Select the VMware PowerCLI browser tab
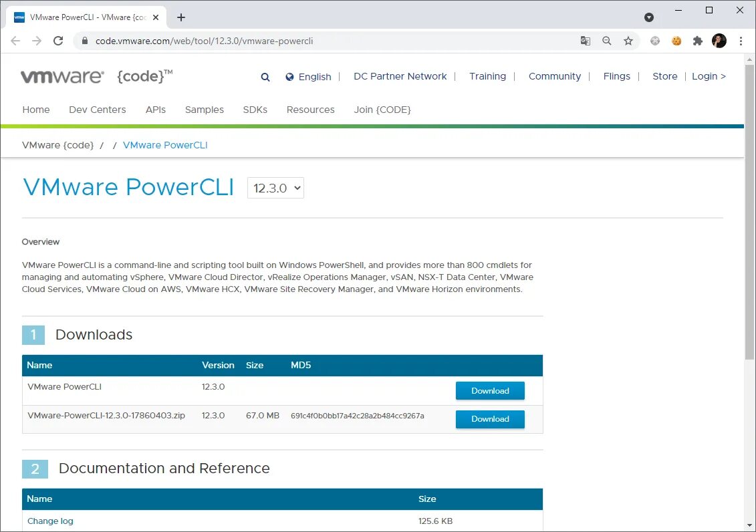Screen dimensions: 756x532 [87, 17]
